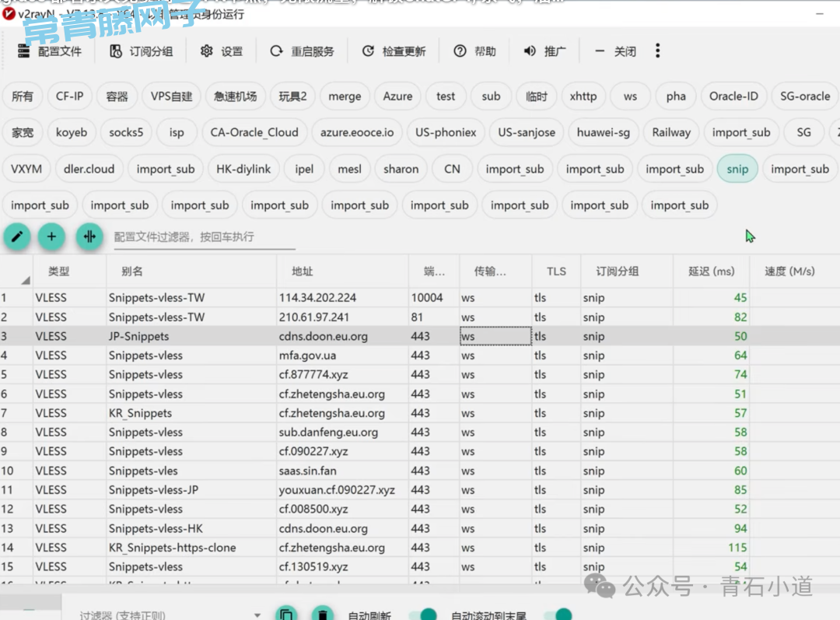Viewport: 840px width, 620px height.
Task: Click the auto column width adjust icon
Action: 89,236
